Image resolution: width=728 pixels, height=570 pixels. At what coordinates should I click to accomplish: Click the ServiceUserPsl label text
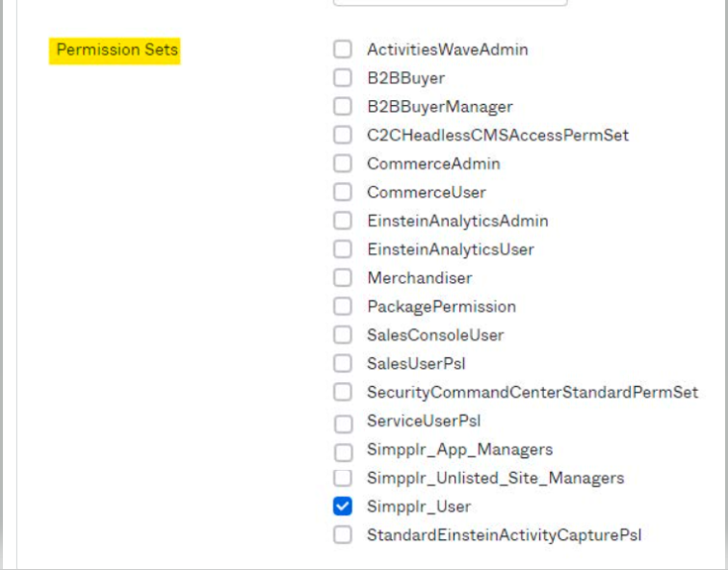(424, 421)
